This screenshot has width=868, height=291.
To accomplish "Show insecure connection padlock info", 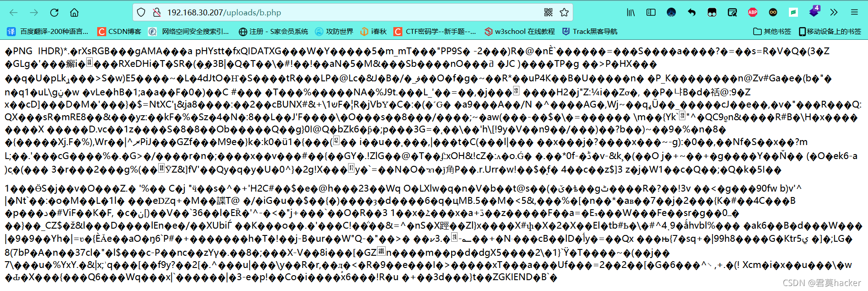I will click(157, 12).
